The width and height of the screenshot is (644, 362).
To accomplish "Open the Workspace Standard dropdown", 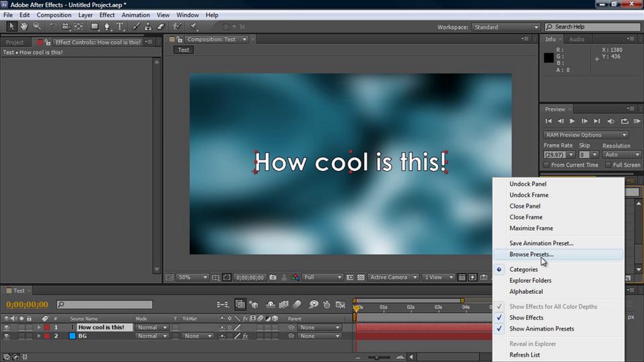I will (506, 27).
